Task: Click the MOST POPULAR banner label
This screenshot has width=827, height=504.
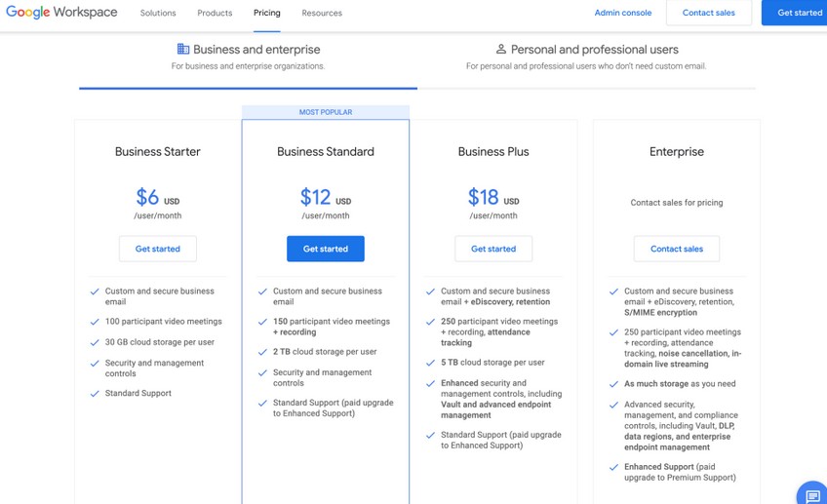Action: click(326, 112)
